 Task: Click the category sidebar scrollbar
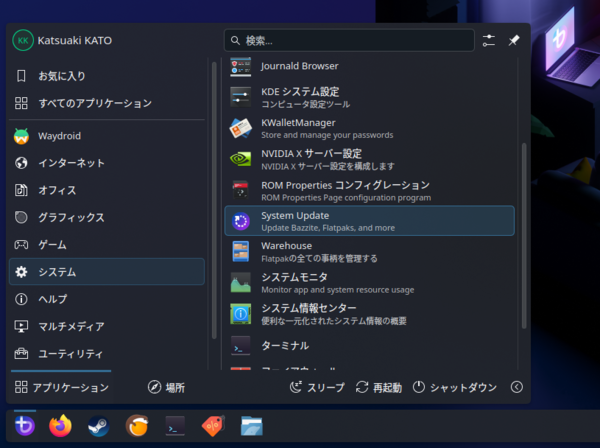coord(214,201)
